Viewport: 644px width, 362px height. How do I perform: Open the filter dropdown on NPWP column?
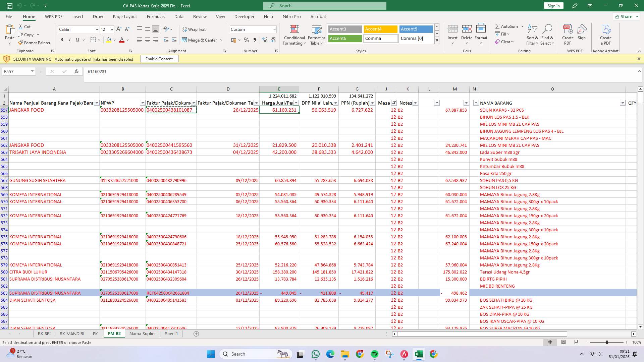pos(142,103)
